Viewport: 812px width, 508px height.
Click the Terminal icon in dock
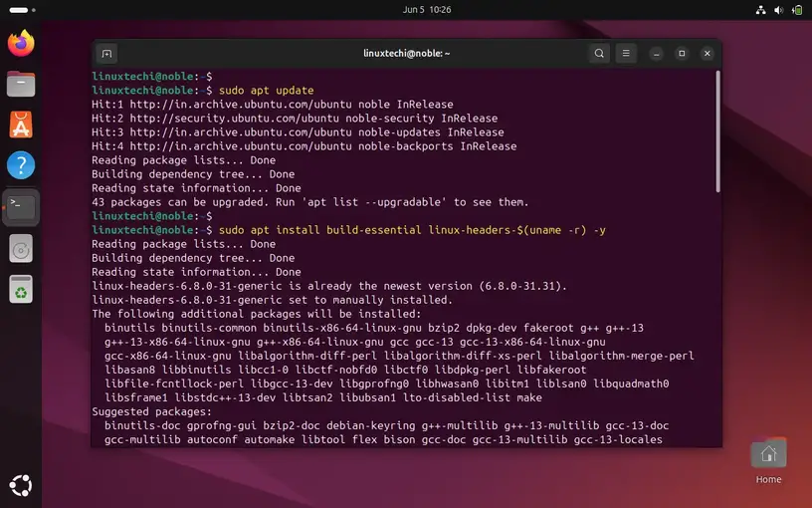(21, 206)
